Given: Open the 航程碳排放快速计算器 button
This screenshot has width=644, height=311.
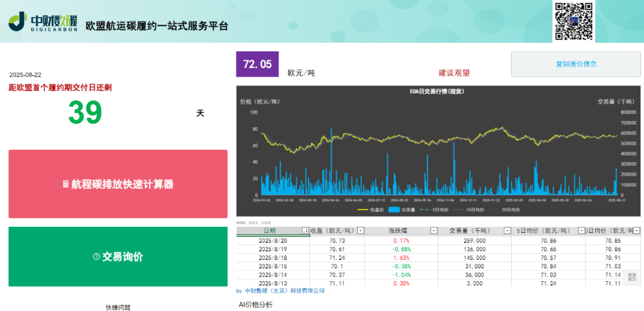Looking at the screenshot, I should [x=118, y=184].
